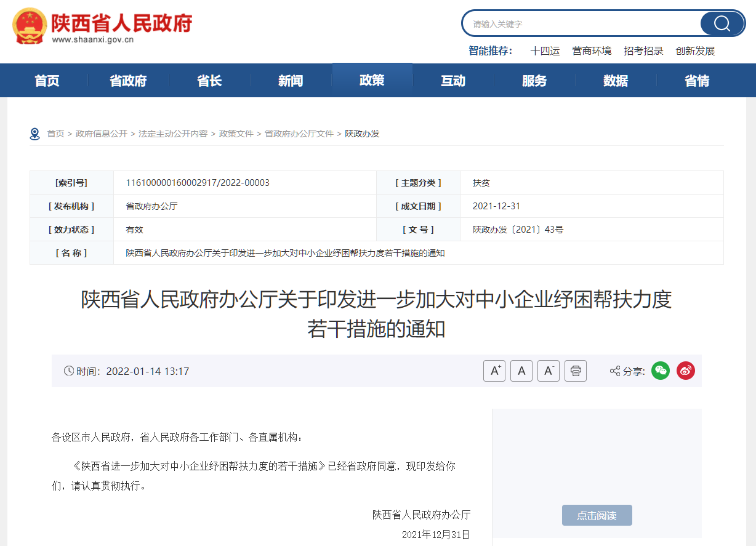This screenshot has width=756, height=546.
Task: Click 陕政办发 in the breadcrumb trail
Action: (x=362, y=133)
